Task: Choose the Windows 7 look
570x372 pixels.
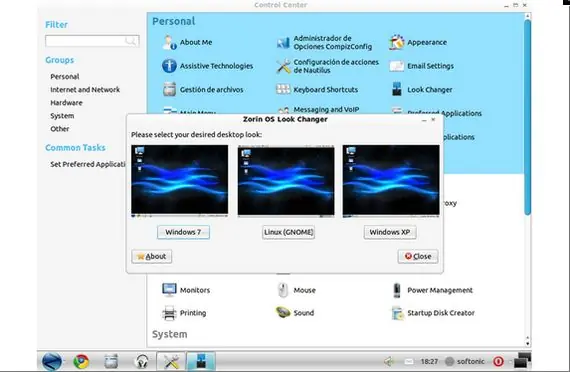Action: point(183,232)
